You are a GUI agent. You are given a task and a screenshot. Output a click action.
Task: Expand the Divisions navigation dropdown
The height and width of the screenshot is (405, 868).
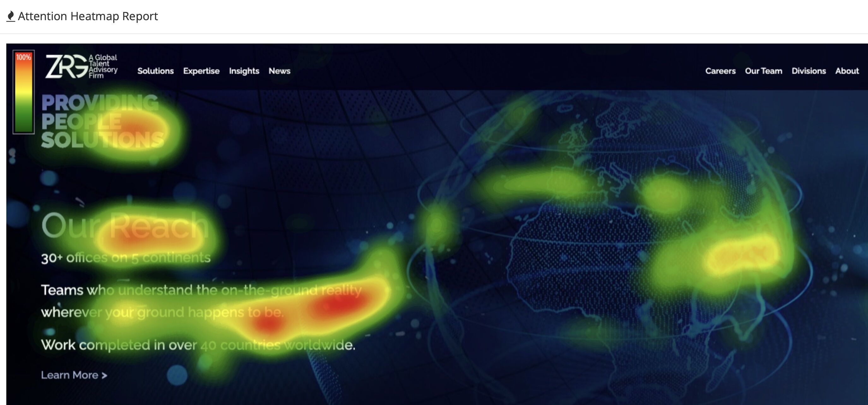click(809, 71)
